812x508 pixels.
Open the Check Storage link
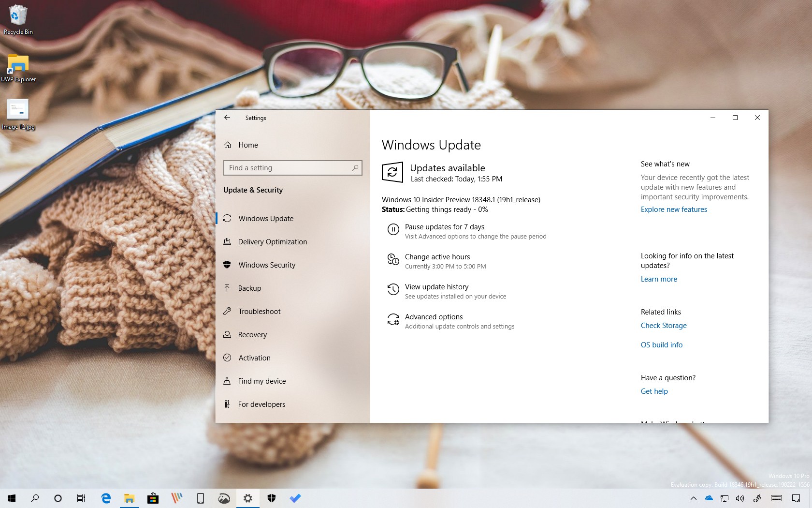click(663, 325)
